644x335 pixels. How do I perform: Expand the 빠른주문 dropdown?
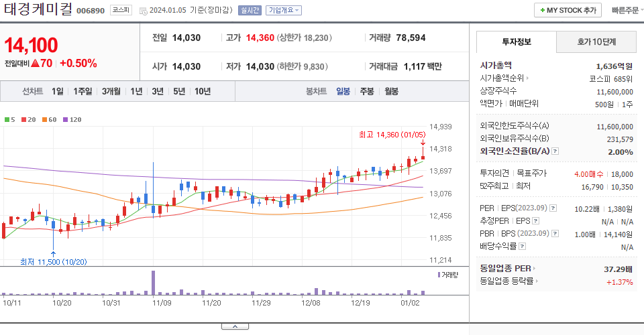pyautogui.click(x=627, y=10)
